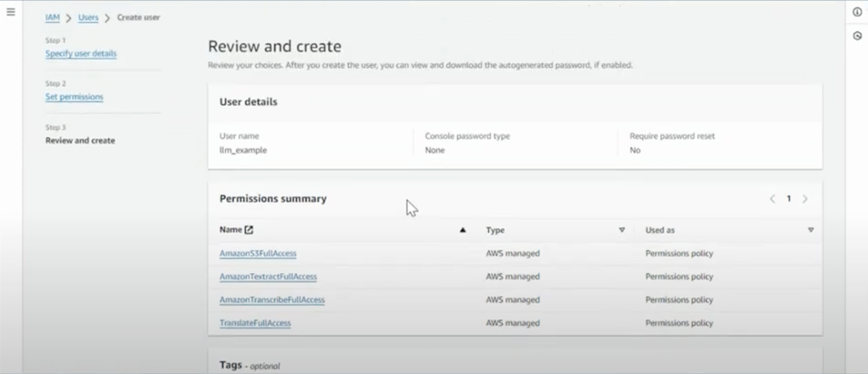Click Permissions policy in the AmazonTextractFullAccess row
868x374 pixels.
(x=679, y=276)
